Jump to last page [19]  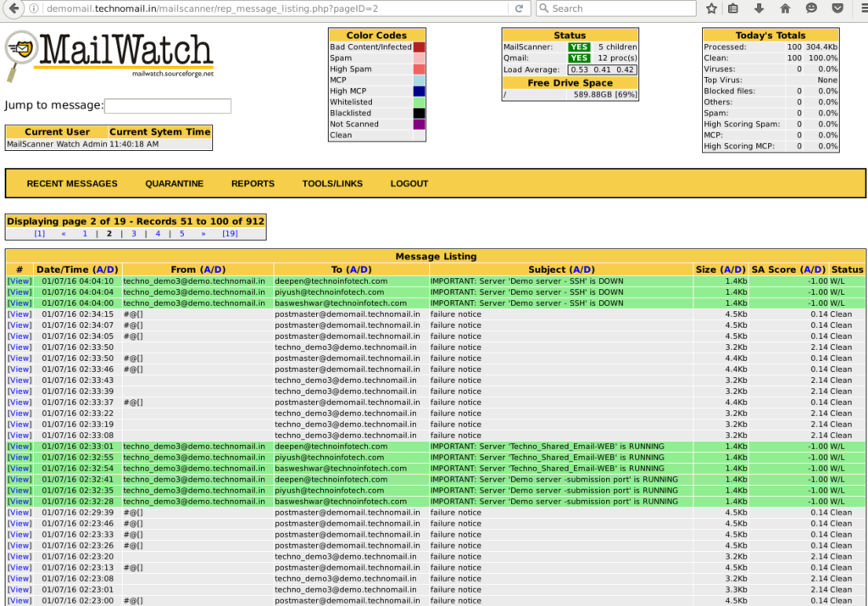230,234
